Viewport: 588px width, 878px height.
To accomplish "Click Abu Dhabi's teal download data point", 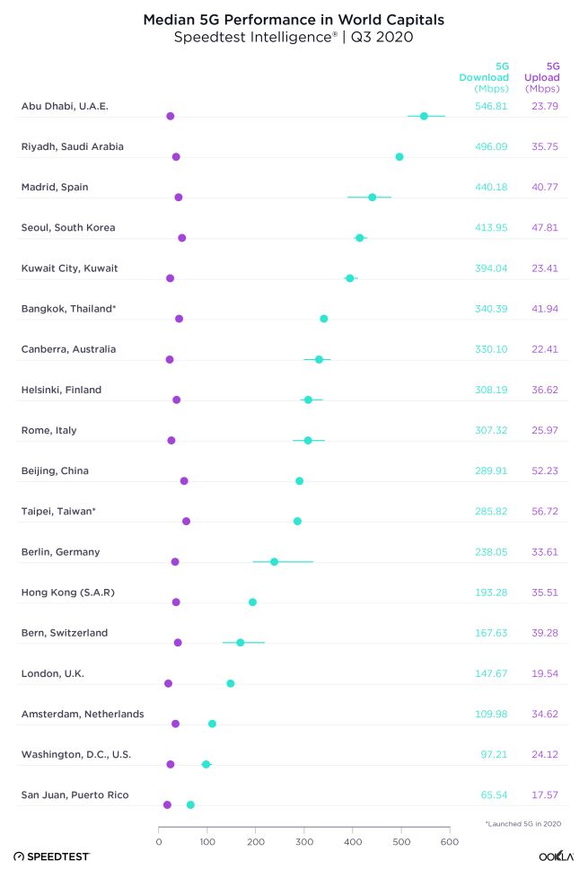I will tap(424, 116).
